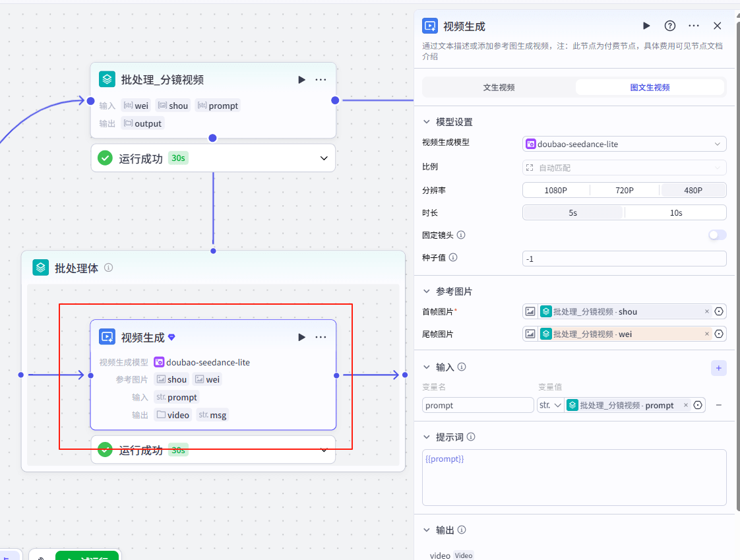Collapse the 模型设置 section
740x560 pixels.
click(427, 122)
